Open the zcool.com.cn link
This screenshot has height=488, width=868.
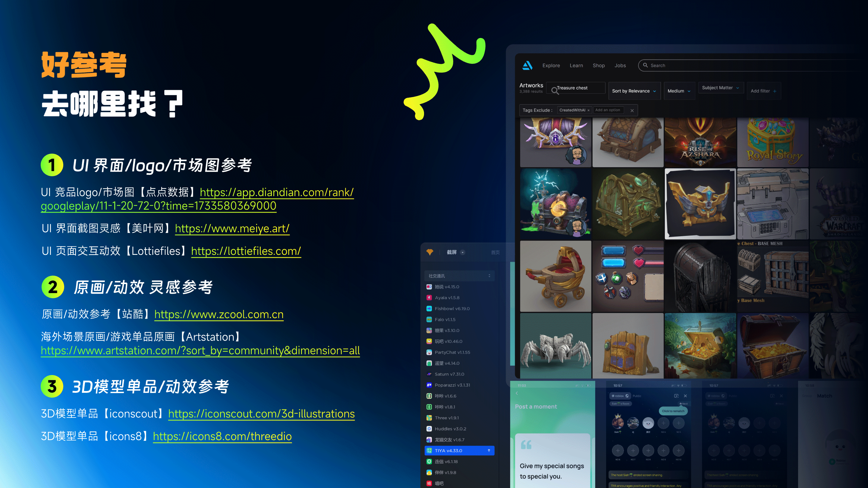click(x=219, y=314)
